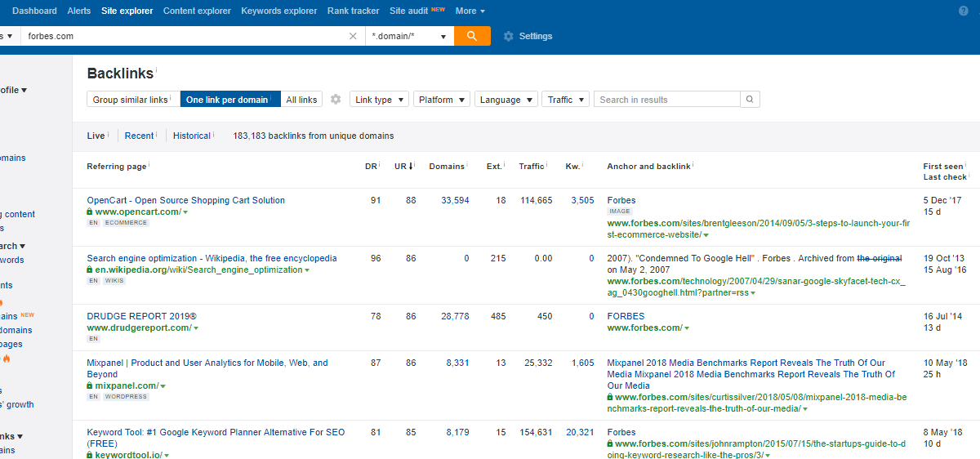Click the 114,665 traffic value
980x459 pixels.
[x=537, y=200]
